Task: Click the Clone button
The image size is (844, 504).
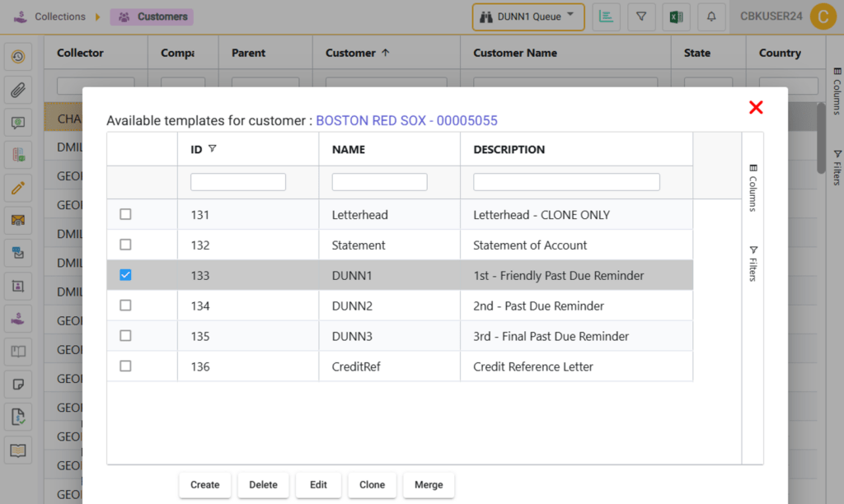Action: click(372, 484)
